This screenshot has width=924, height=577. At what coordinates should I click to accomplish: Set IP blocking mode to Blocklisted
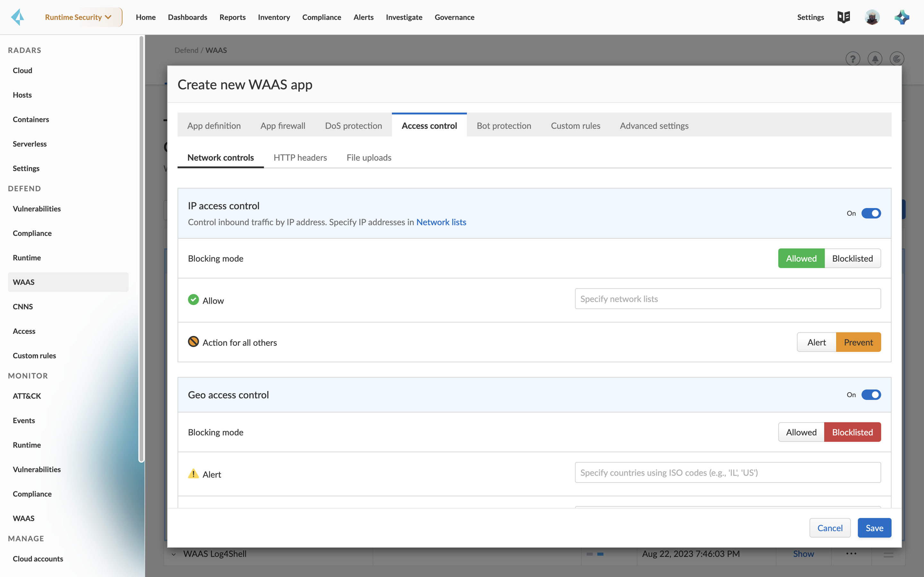(x=852, y=258)
